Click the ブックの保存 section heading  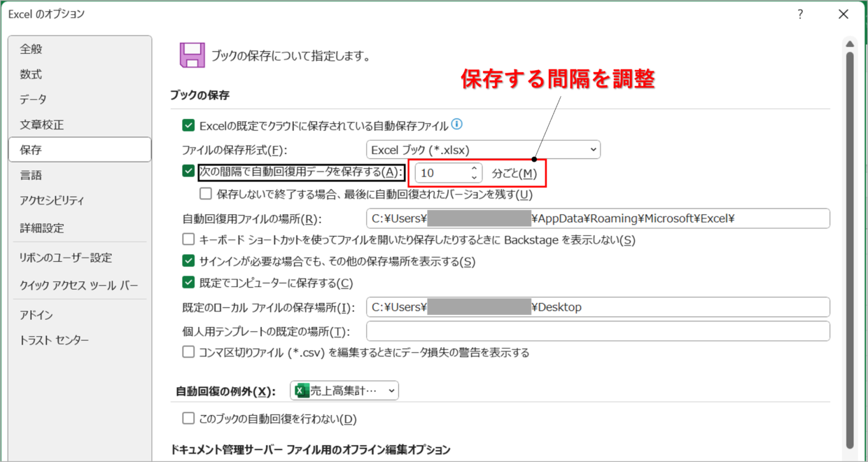pyautogui.click(x=200, y=94)
